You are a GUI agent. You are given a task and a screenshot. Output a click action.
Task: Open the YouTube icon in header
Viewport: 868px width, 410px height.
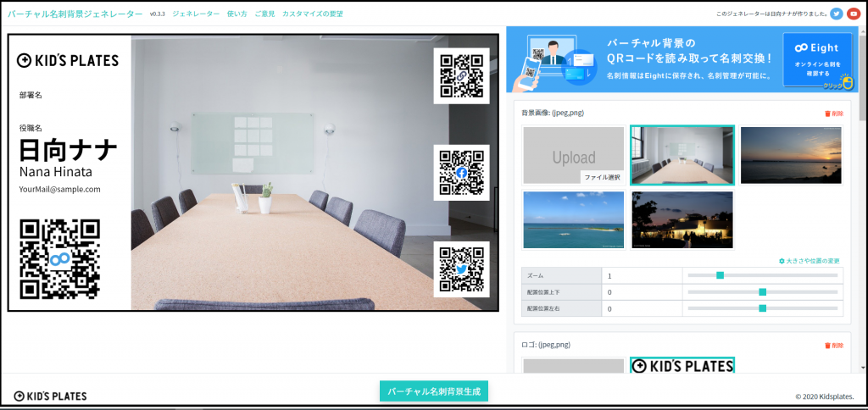tap(853, 14)
